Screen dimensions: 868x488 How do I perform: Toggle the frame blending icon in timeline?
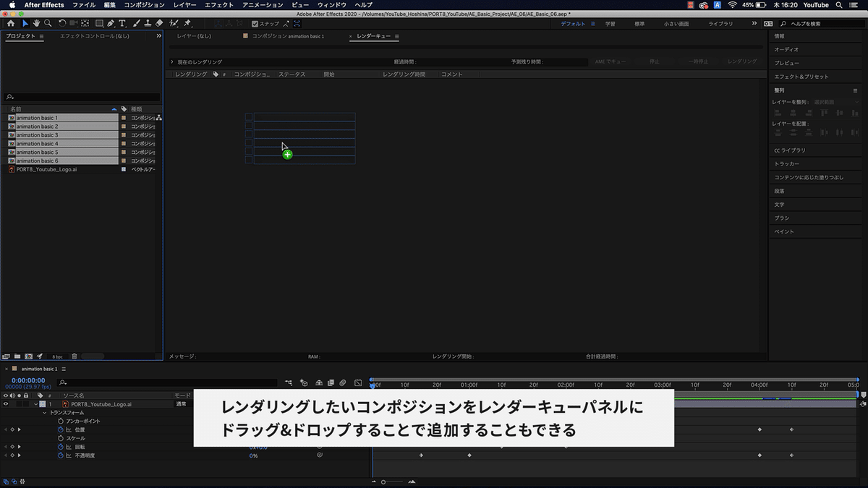(331, 382)
